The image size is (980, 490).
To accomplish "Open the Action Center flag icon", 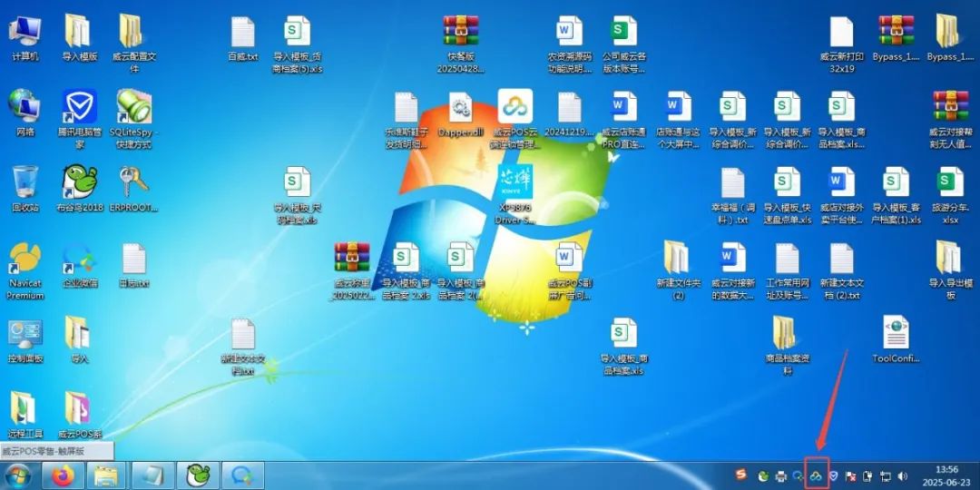I will tap(850, 477).
